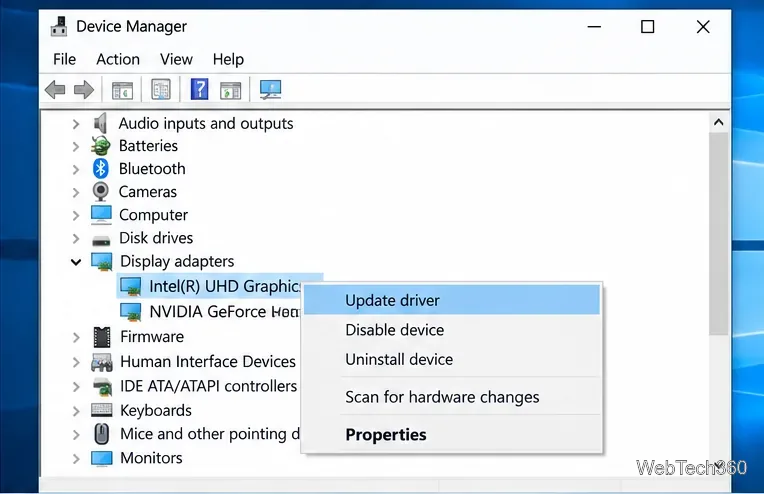764x494 pixels.
Task: Select the Batteries category label
Action: 148,146
